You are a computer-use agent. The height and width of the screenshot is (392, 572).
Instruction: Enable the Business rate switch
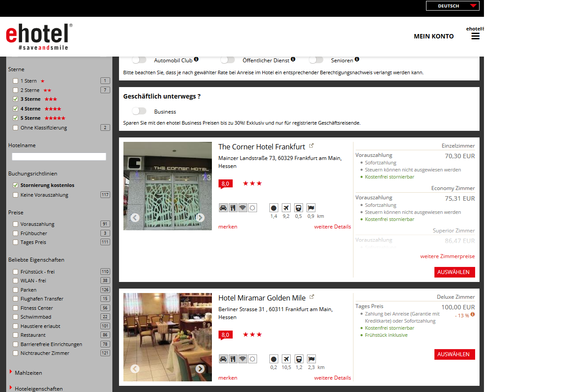point(139,111)
